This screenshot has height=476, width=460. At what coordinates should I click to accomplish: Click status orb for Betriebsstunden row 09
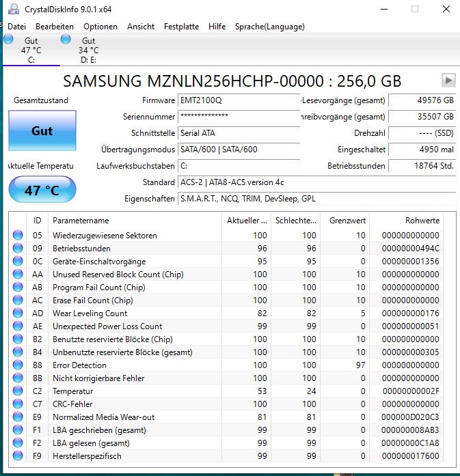18,248
